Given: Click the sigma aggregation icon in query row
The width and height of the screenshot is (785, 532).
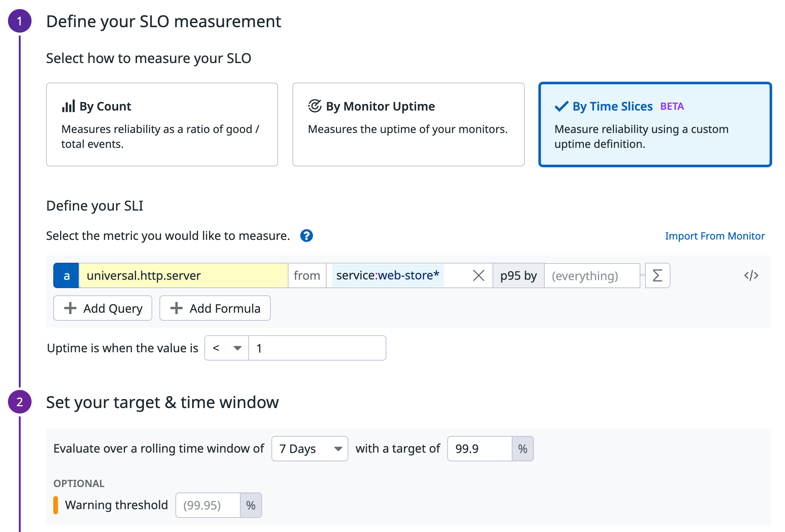Looking at the screenshot, I should [x=657, y=275].
